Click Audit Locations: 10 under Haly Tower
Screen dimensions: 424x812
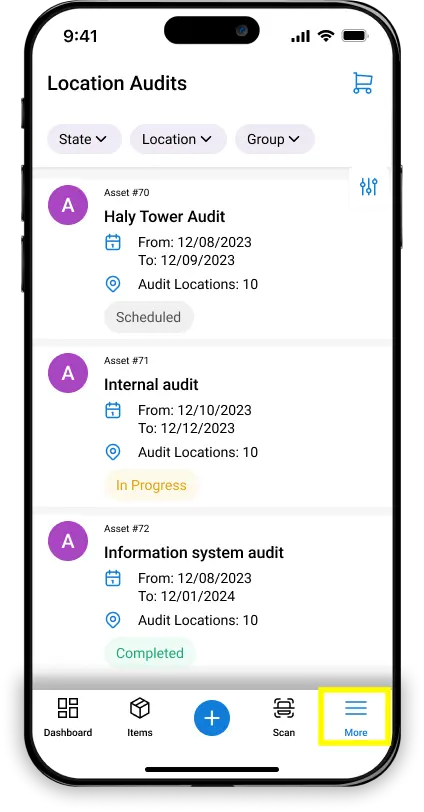pyautogui.click(x=198, y=284)
